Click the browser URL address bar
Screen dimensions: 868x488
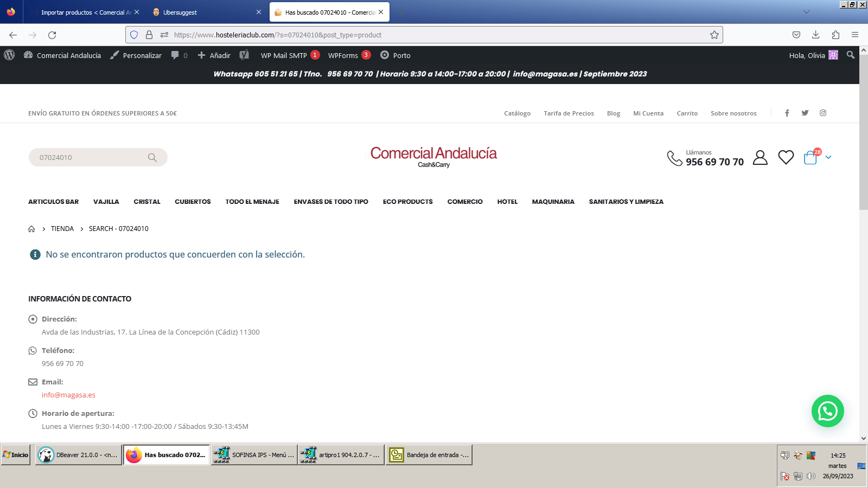[x=424, y=35]
